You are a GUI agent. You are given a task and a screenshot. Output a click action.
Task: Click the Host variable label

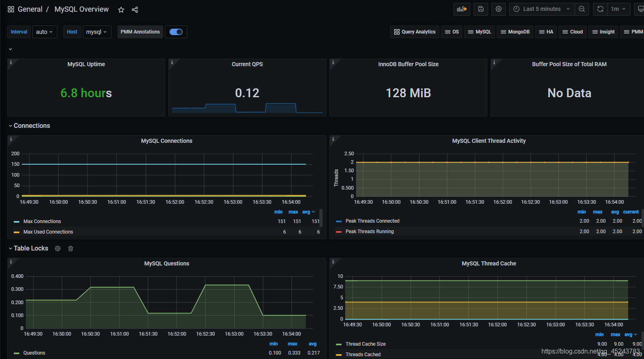(72, 32)
